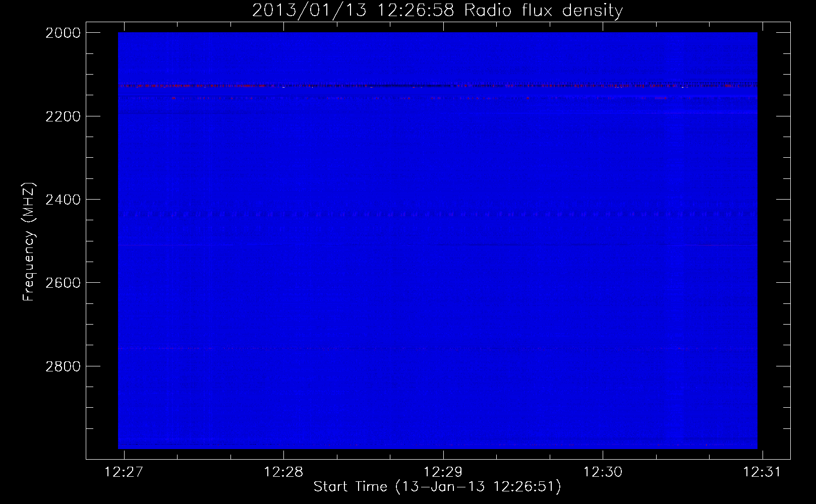Click the 2800 frequency axis label
816x504 pixels.
click(x=63, y=366)
